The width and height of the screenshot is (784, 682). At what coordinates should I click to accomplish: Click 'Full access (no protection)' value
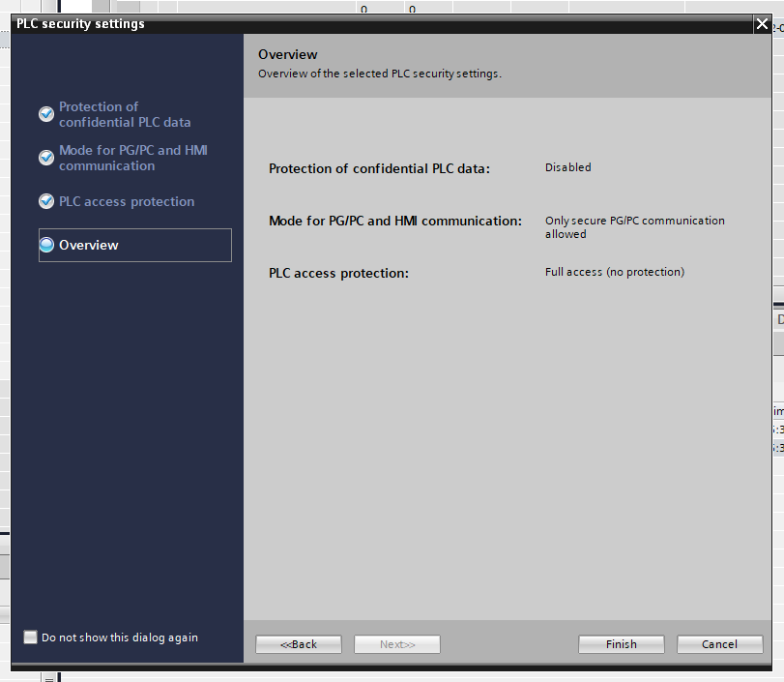[x=614, y=272]
